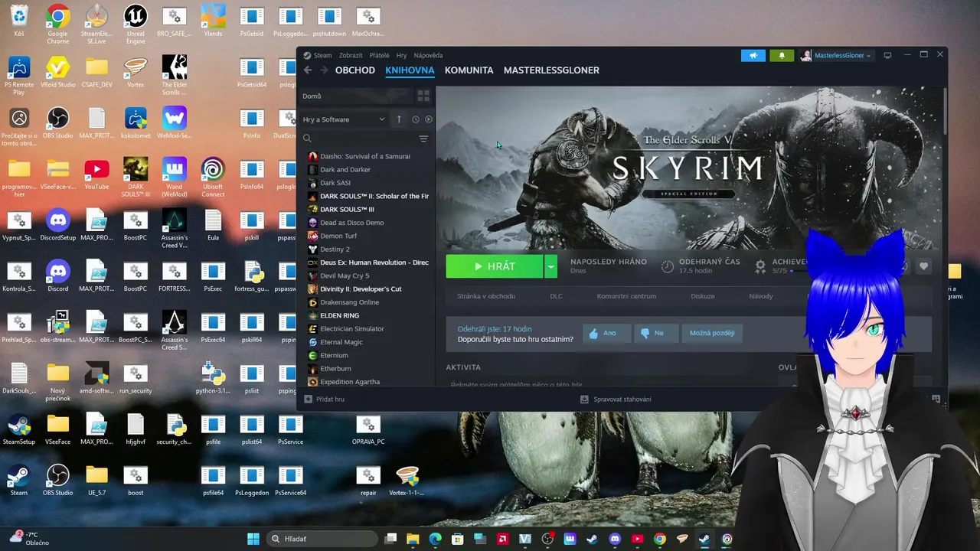Click Přidat hru at bottom left

325,399
